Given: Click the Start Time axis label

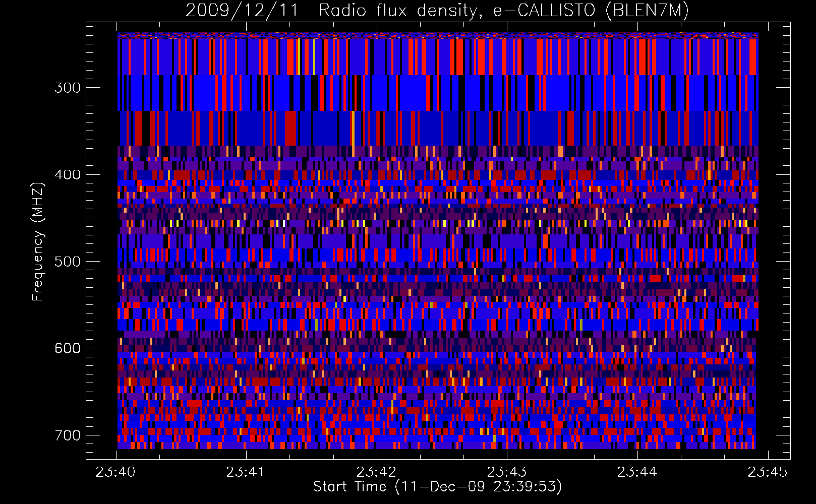Looking at the screenshot, I should coord(437,487).
